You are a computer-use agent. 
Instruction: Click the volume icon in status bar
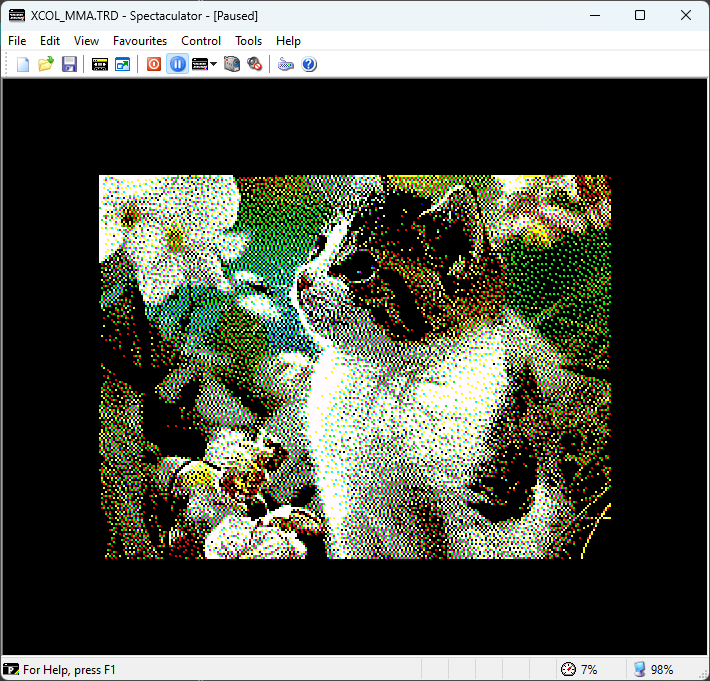(639, 669)
